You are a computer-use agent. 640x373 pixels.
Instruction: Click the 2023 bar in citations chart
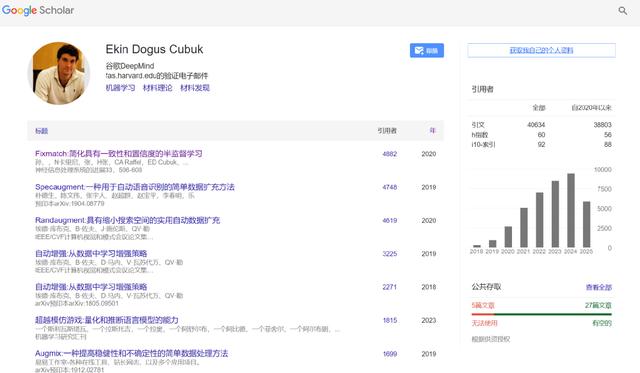click(555, 214)
